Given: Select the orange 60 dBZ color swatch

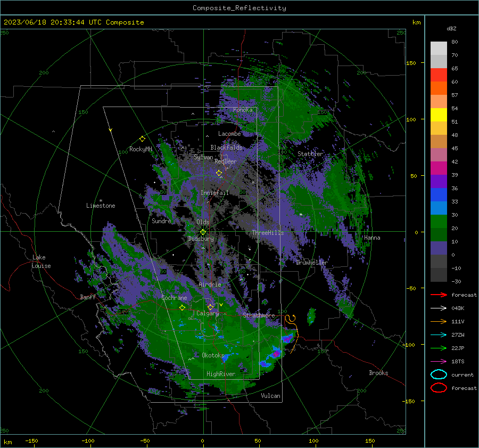Looking at the screenshot, I should pos(439,88).
